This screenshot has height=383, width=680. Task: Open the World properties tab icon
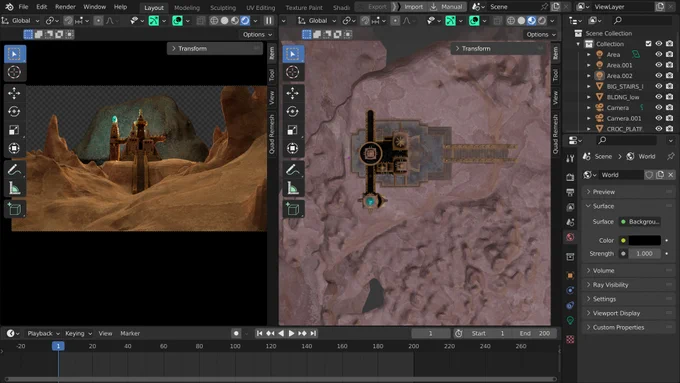[570, 237]
